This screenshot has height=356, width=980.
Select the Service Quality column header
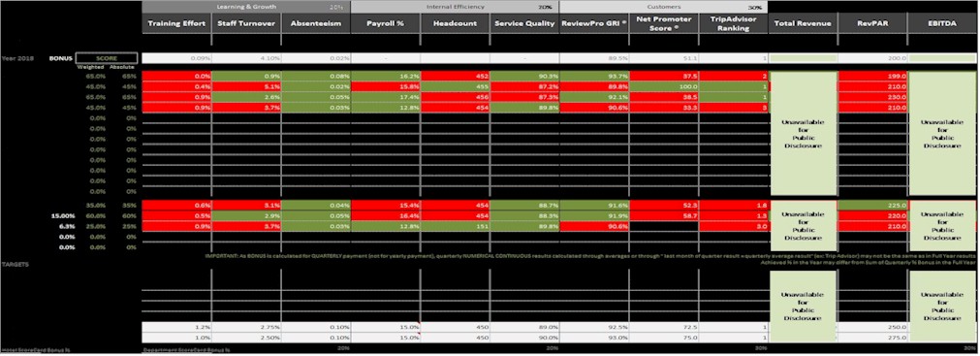tap(524, 23)
